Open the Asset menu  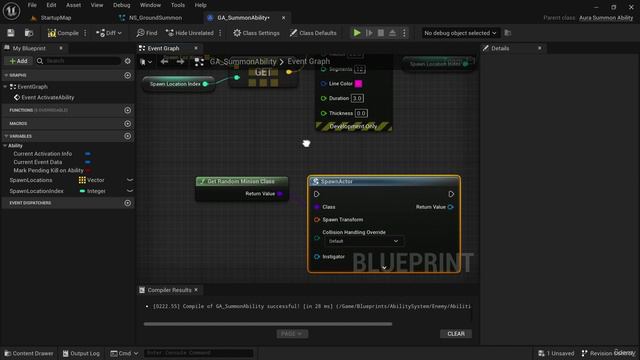coord(73,5)
